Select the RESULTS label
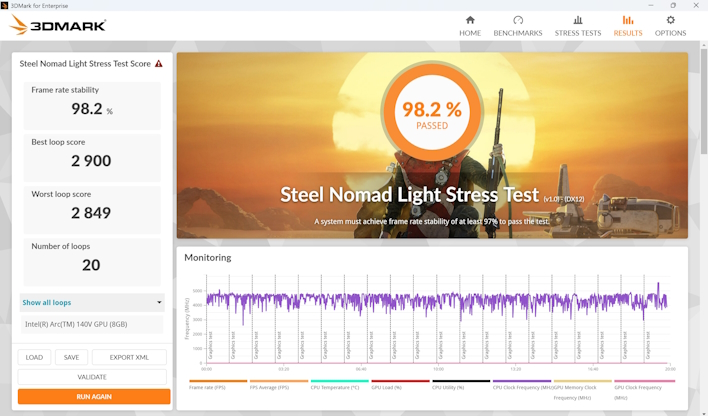 point(628,33)
